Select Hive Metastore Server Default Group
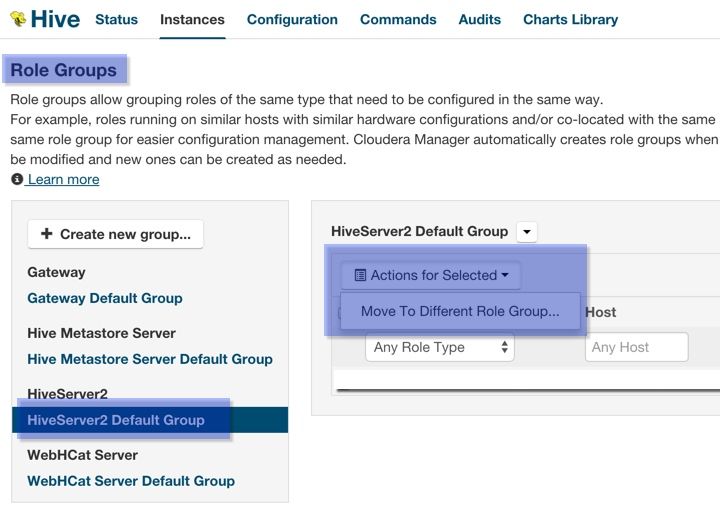The image size is (720, 505). (x=150, y=359)
